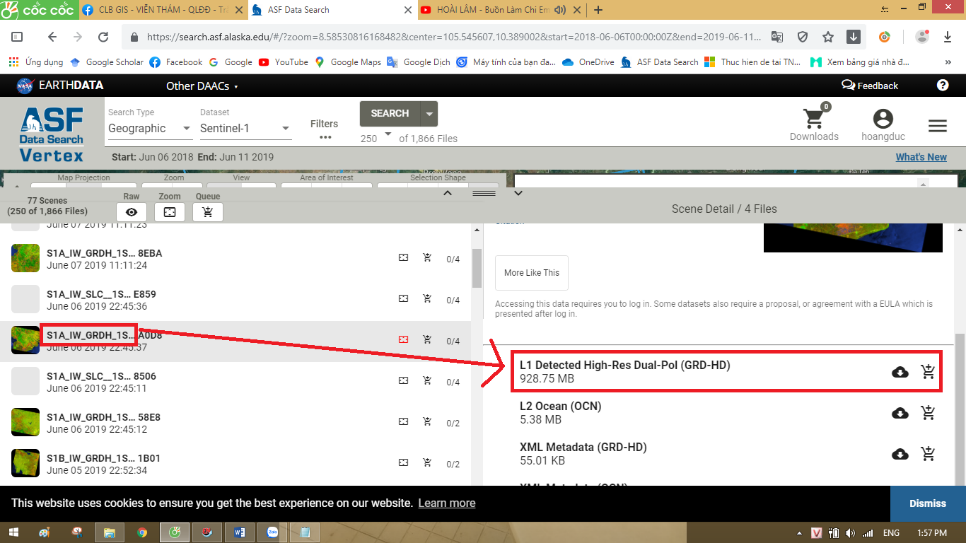Open Google Maps bookmark
Screen dimensions: 966x543
[x=348, y=62]
